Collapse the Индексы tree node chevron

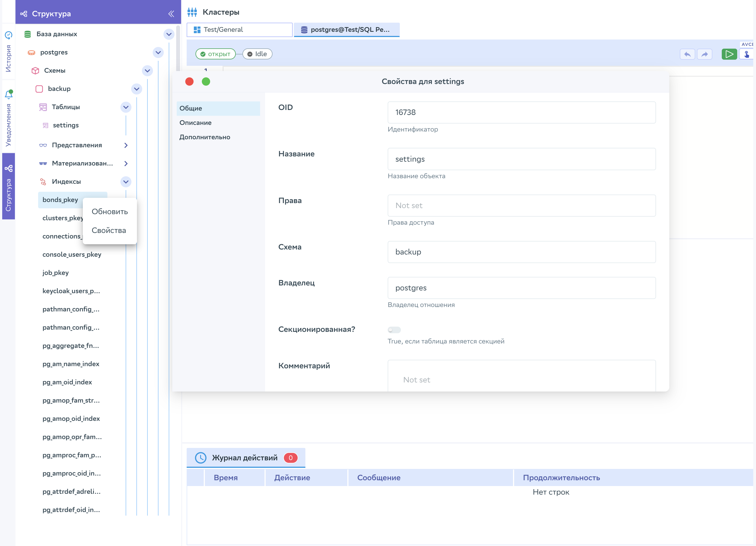pos(126,182)
